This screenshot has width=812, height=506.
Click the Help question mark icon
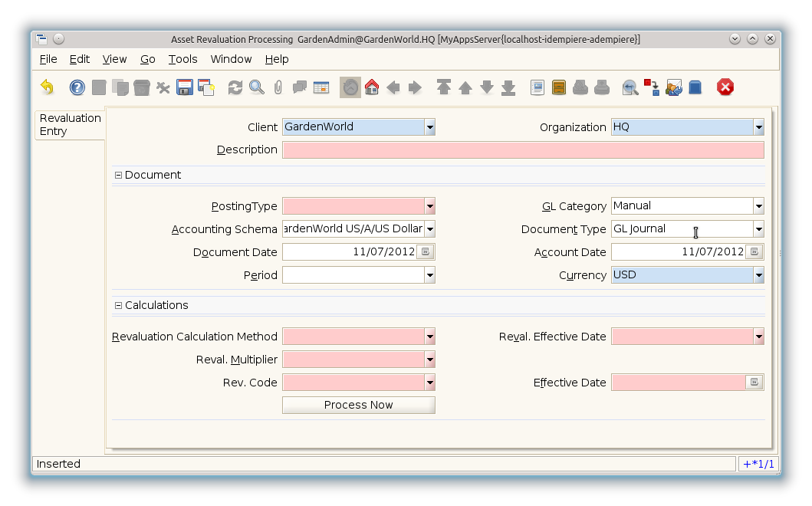77,87
